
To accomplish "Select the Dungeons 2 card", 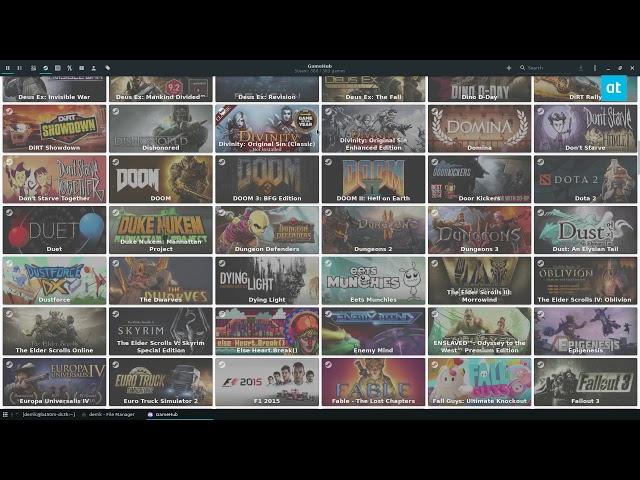I will point(373,230).
